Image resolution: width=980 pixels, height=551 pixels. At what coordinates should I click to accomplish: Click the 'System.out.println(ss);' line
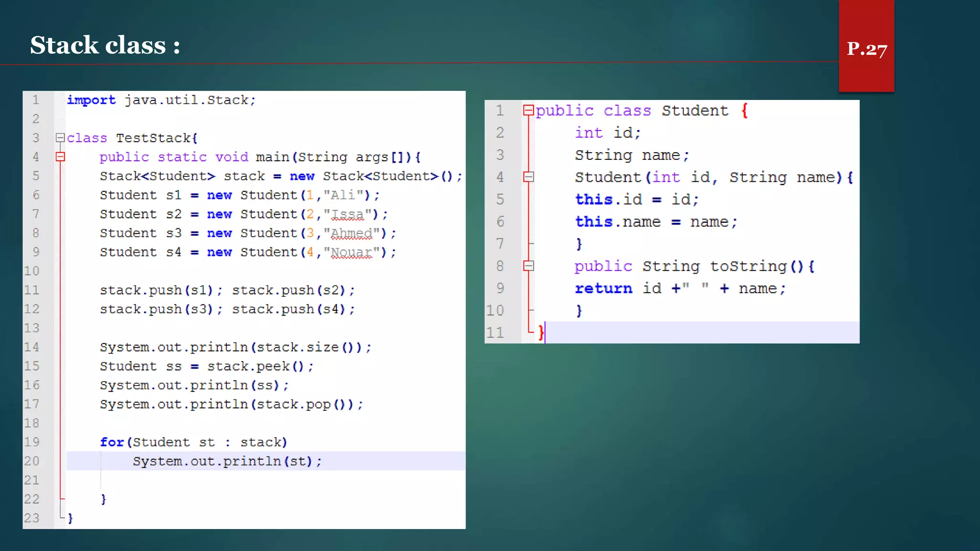(194, 386)
